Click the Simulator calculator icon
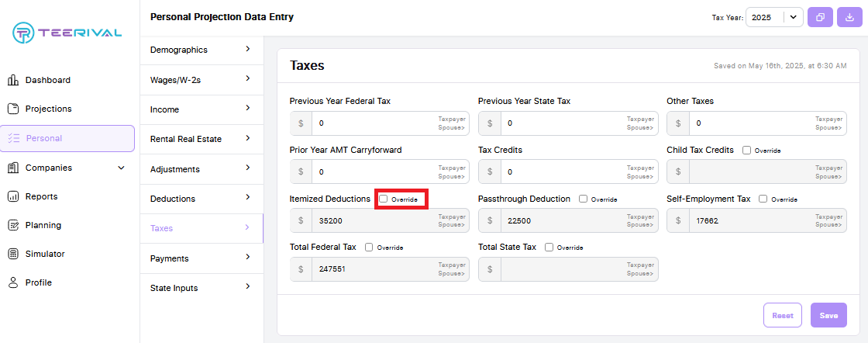 tap(13, 255)
